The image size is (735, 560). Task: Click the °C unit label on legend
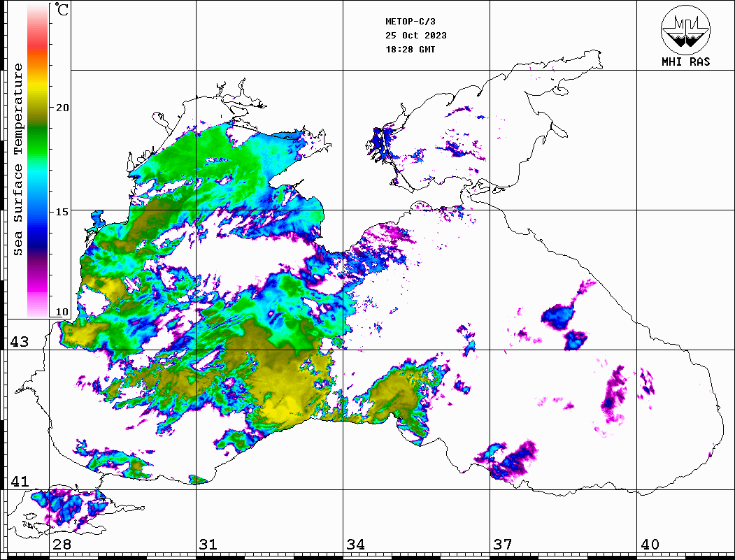coord(62,9)
